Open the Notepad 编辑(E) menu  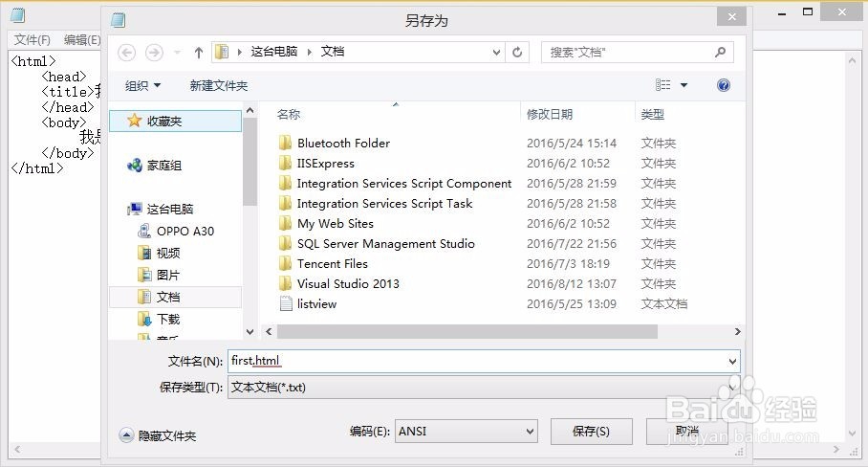[x=82, y=40]
